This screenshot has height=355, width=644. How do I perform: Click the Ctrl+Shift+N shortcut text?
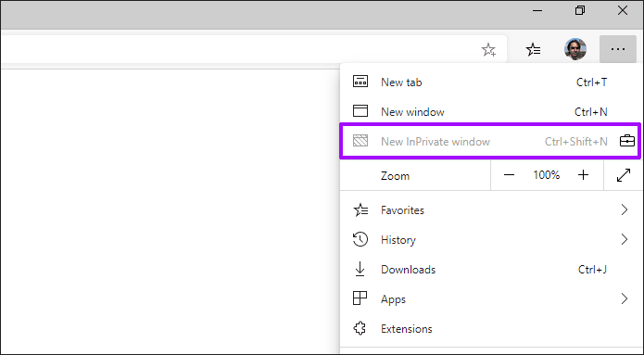[575, 141]
